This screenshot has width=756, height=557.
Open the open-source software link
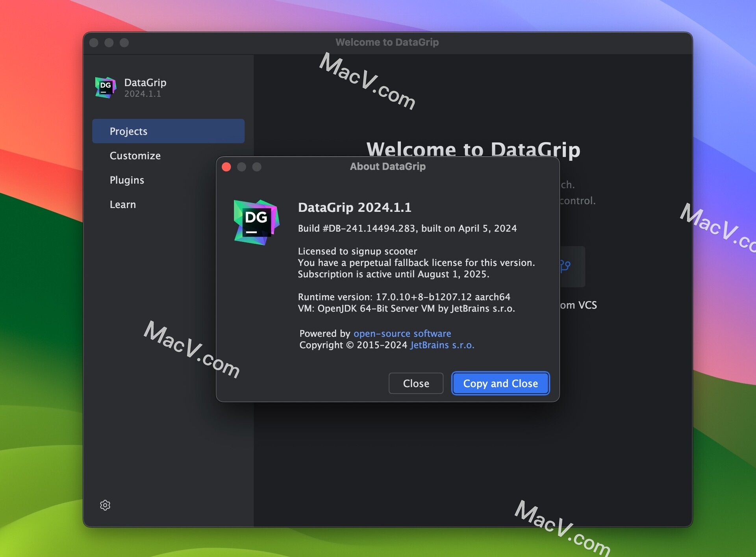tap(402, 333)
